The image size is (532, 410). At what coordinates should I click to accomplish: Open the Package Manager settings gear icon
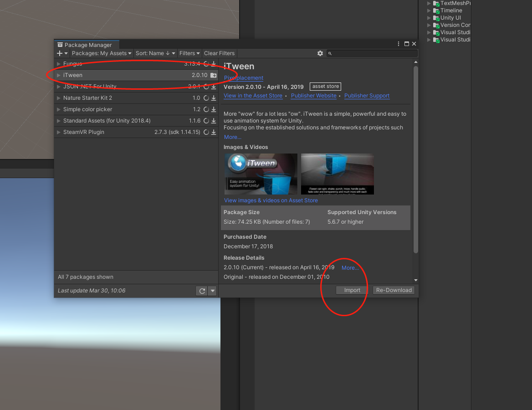click(x=320, y=53)
